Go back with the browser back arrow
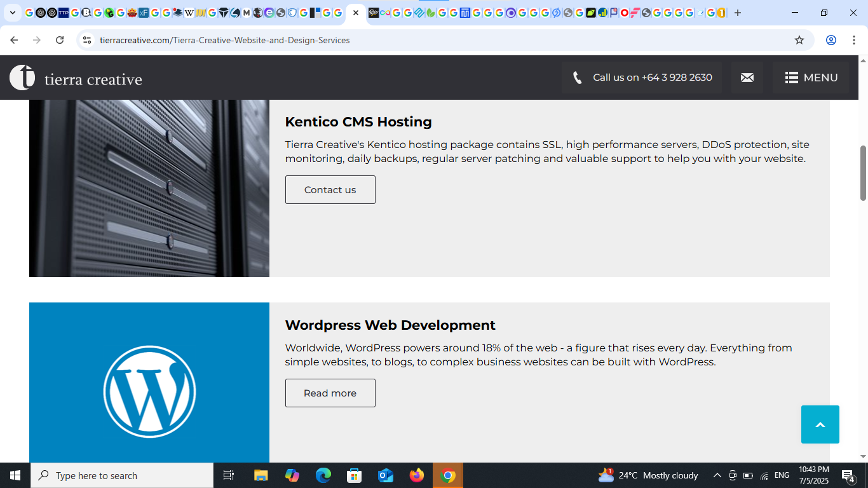This screenshot has width=868, height=488. point(14,40)
